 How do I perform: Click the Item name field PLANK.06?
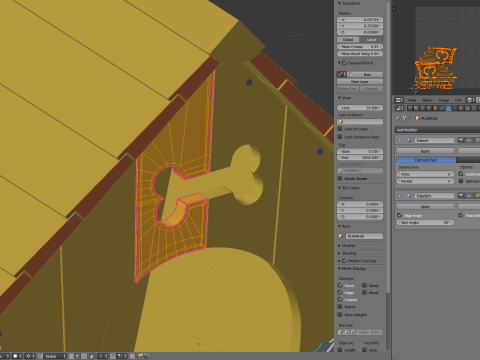364,236
